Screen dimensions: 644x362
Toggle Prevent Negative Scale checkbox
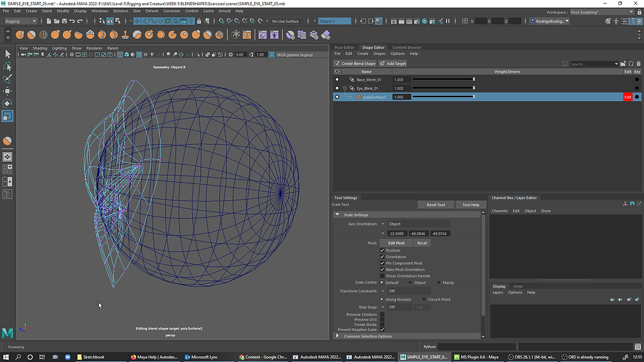click(x=382, y=330)
